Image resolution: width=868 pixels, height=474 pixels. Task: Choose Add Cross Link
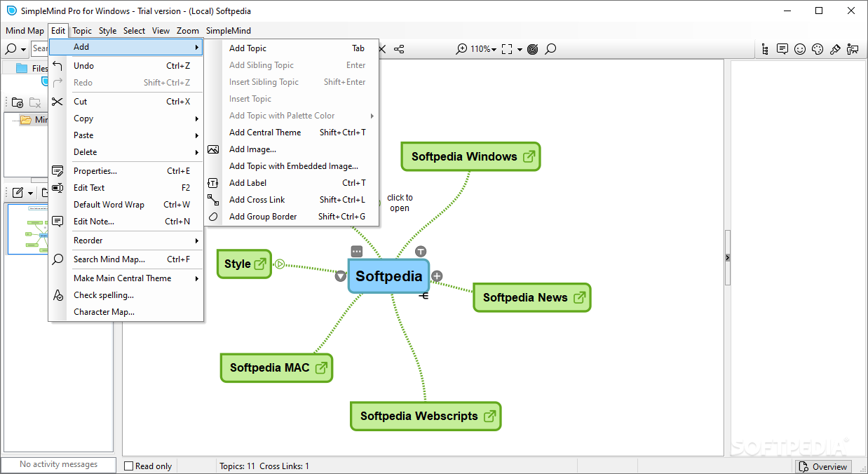[291, 200]
